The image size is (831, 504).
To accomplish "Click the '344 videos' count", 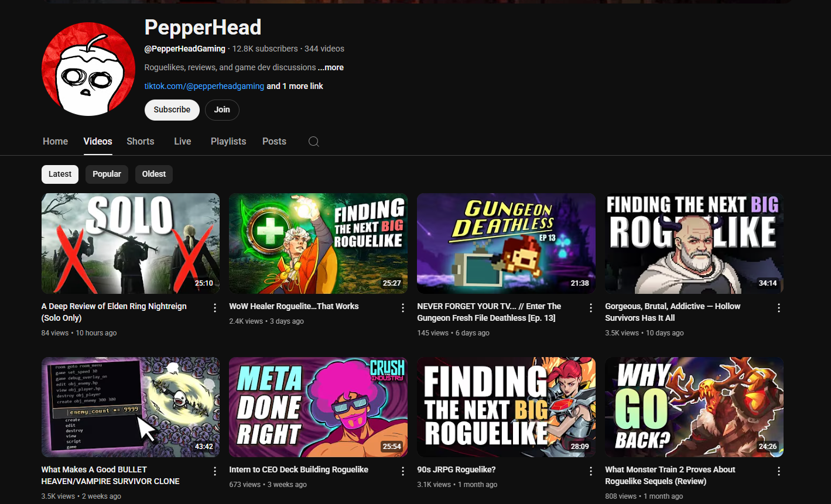I will point(324,49).
